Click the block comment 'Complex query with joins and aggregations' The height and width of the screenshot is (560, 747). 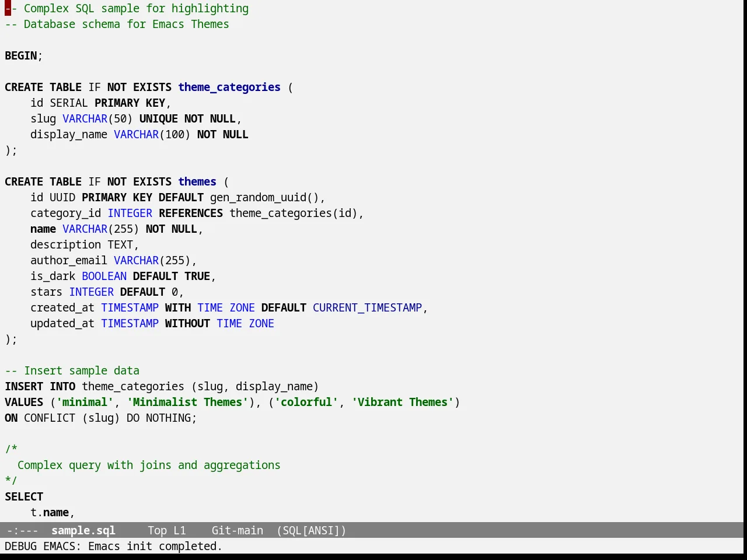149,465
